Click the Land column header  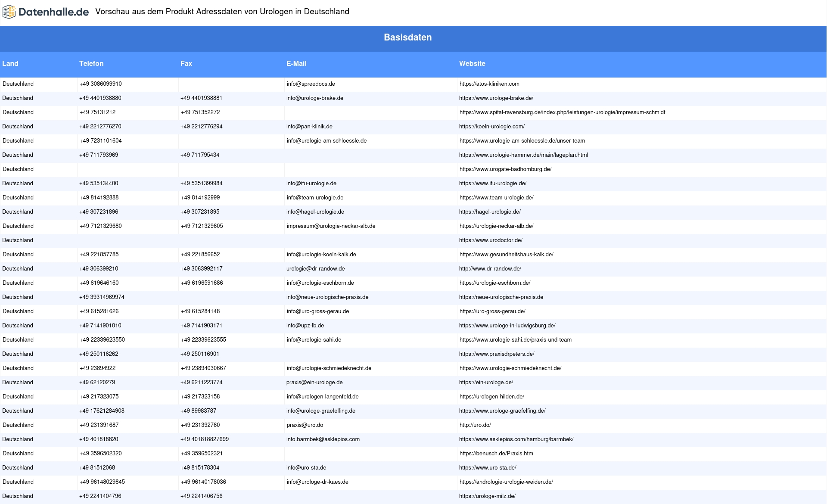[10, 63]
